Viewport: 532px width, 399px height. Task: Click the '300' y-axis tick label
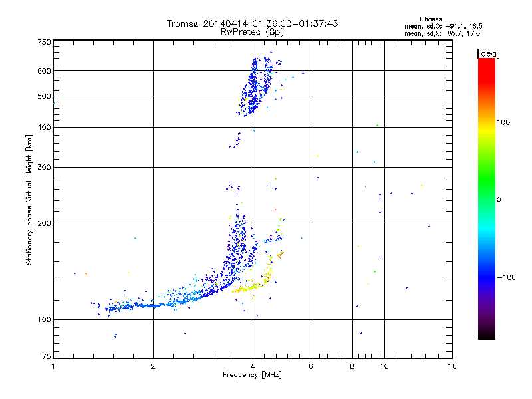tap(44, 168)
